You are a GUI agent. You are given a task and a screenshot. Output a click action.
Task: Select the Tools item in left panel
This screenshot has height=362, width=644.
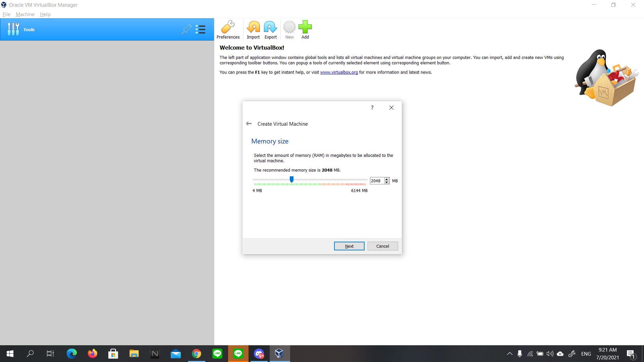point(107,29)
